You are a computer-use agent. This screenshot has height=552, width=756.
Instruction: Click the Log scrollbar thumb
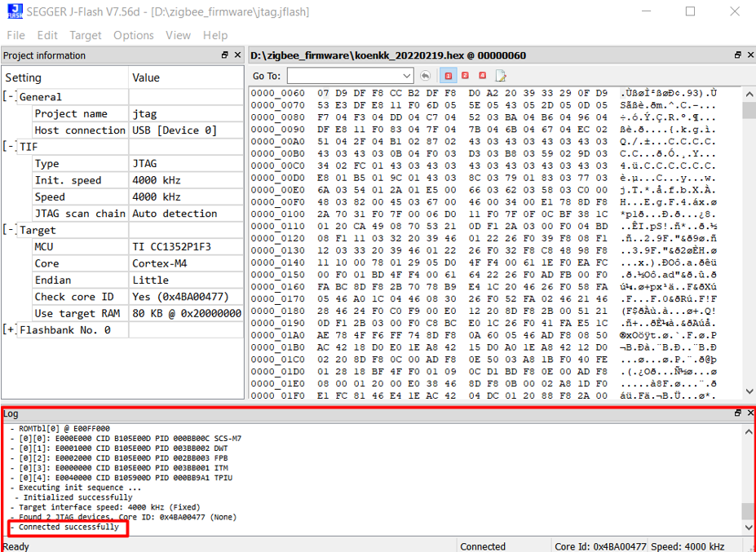point(749,510)
